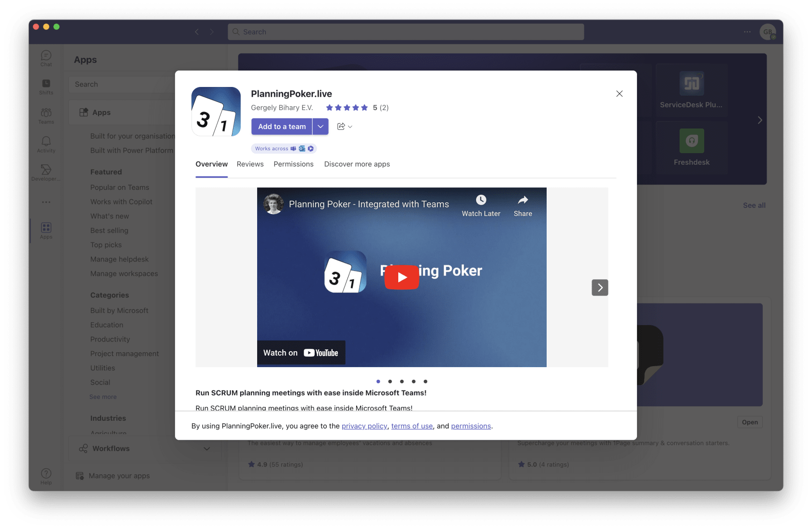Click the Manage your apps icon
Image resolution: width=812 pixels, height=529 pixels.
80,476
